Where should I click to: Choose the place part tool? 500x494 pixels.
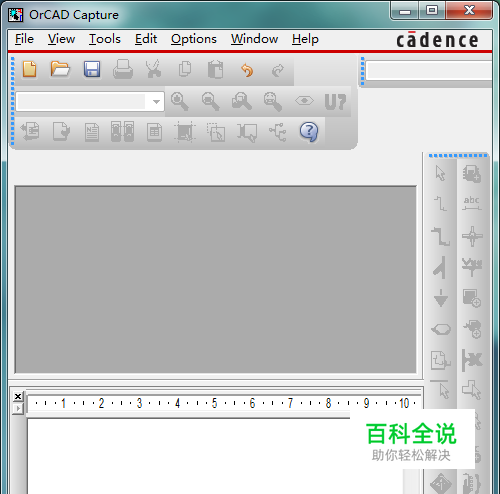pyautogui.click(x=472, y=173)
